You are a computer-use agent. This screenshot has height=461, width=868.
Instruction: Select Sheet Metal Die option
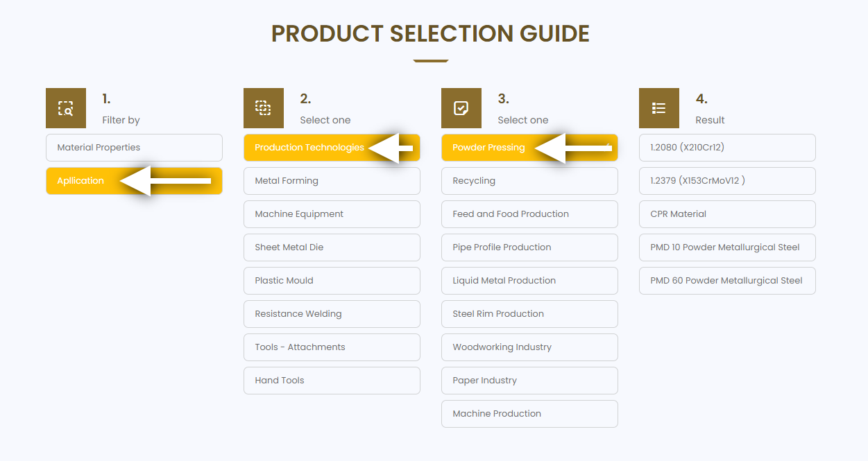click(x=332, y=247)
